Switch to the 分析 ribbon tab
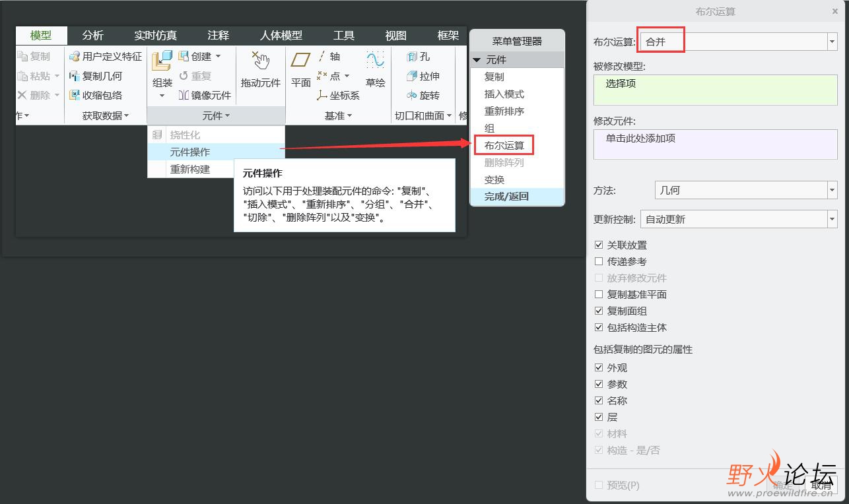Viewport: 849px width, 504px height. [93, 36]
